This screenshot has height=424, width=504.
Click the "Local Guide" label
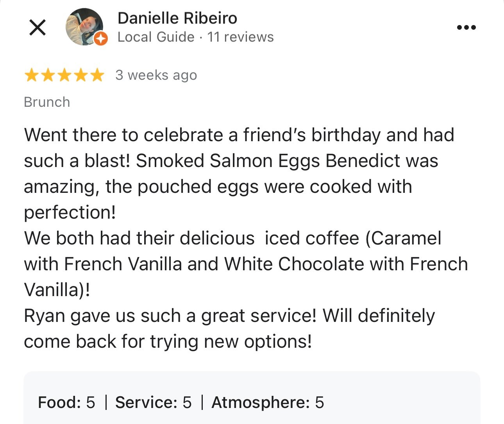155,37
